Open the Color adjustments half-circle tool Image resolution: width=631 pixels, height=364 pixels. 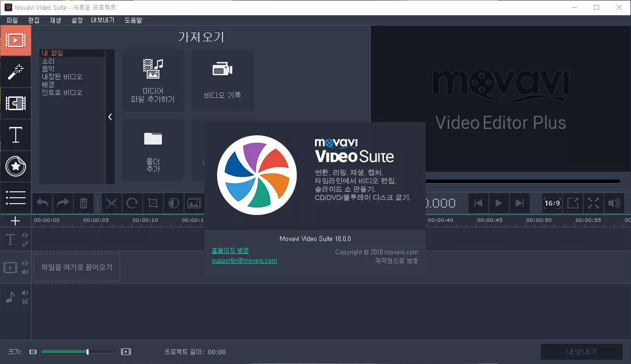[x=174, y=203]
